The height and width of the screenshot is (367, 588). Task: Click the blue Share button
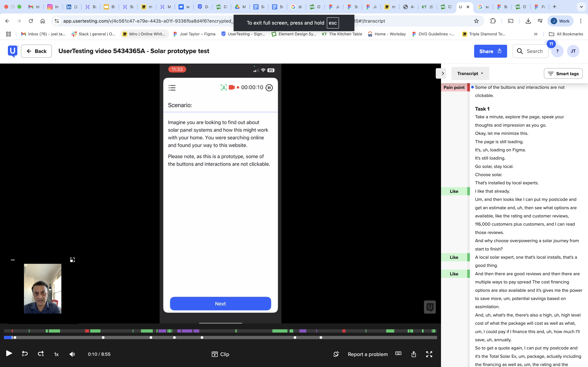pyautogui.click(x=490, y=51)
